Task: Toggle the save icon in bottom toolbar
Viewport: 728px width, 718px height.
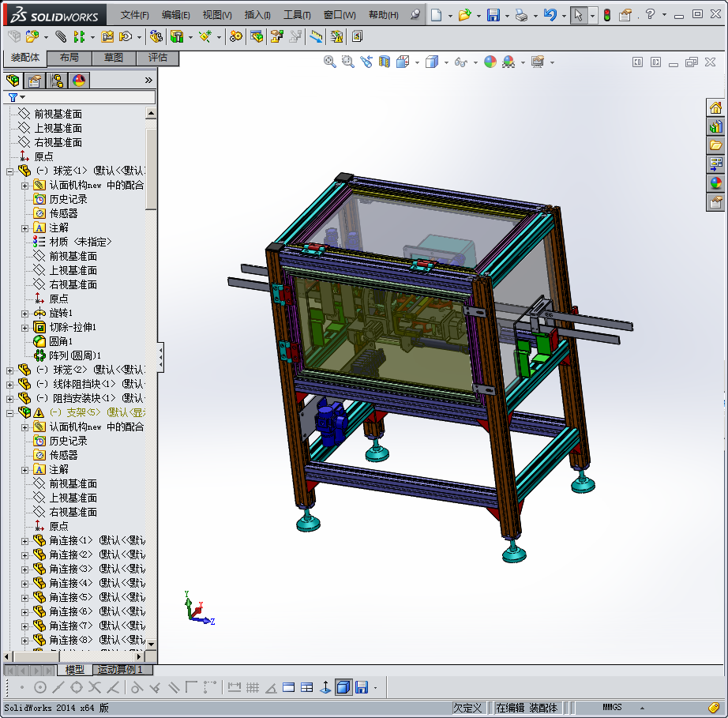Action: click(361, 687)
